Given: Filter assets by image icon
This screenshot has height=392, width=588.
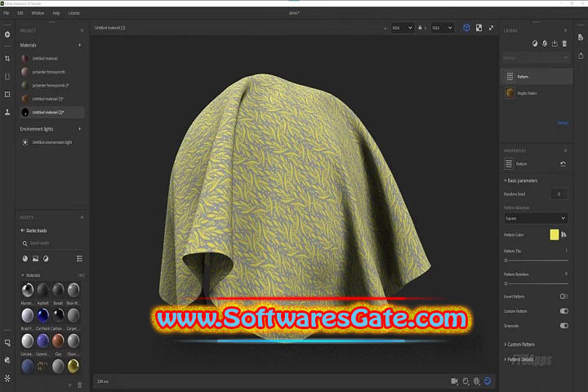Looking at the screenshot, I should (x=35, y=258).
